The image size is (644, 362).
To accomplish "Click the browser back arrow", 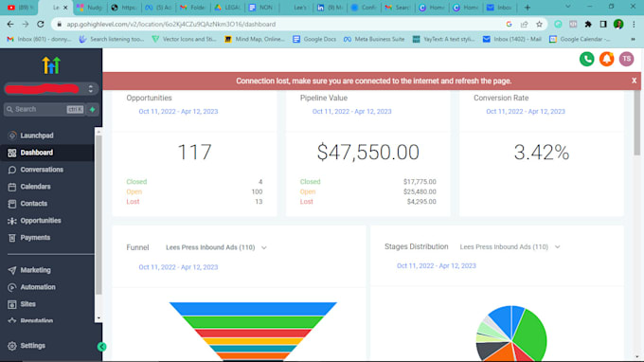I will 10,25.
